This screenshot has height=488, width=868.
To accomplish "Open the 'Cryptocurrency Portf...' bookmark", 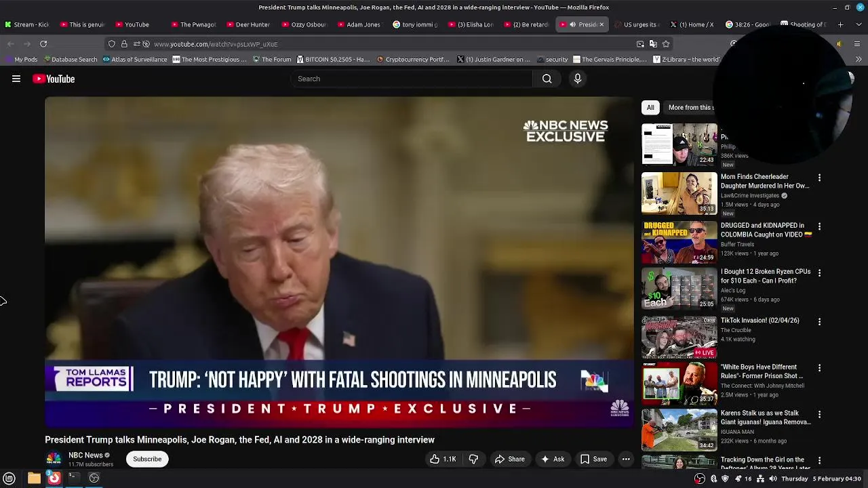I will [x=412, y=60].
